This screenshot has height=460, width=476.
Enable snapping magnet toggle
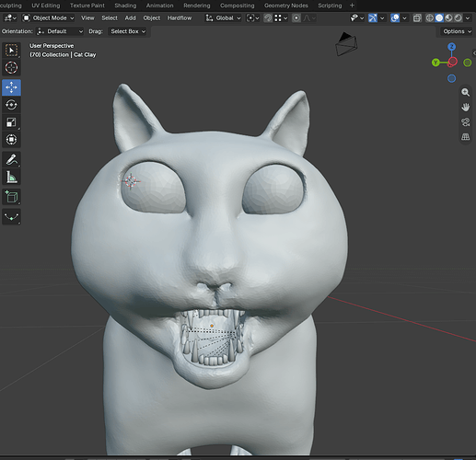click(x=268, y=18)
